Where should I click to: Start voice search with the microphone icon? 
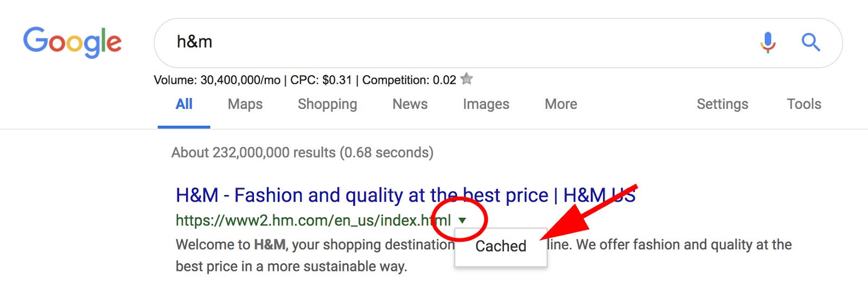pyautogui.click(x=768, y=42)
